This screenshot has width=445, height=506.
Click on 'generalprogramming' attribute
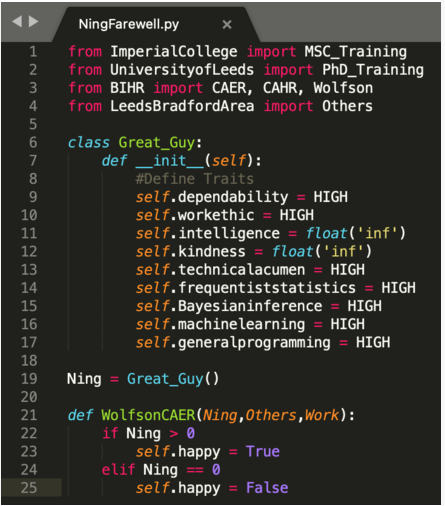(254, 343)
